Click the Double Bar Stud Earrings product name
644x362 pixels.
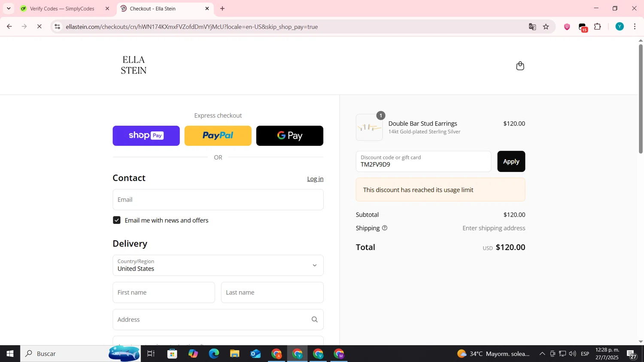pyautogui.click(x=422, y=124)
